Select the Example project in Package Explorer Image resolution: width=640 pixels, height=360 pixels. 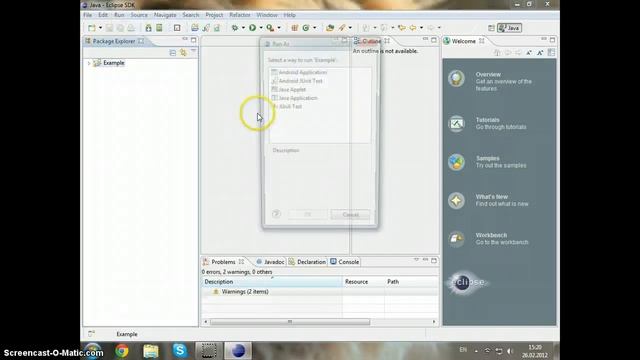pos(113,63)
